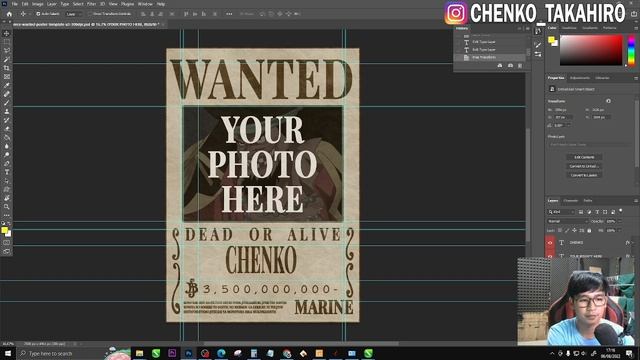Screen dimensions: 640x360
Task: Open the Opacity slider dropdown arrow
Action: tap(620, 221)
